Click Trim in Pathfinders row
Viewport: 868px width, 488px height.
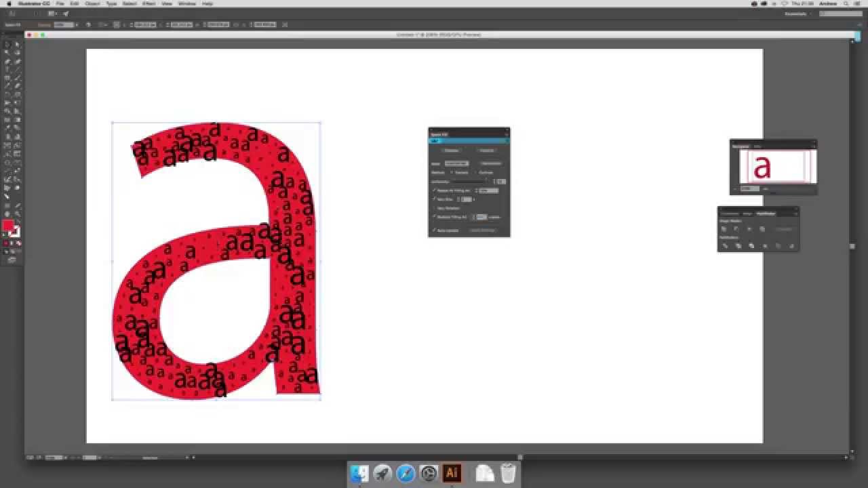[738, 246]
